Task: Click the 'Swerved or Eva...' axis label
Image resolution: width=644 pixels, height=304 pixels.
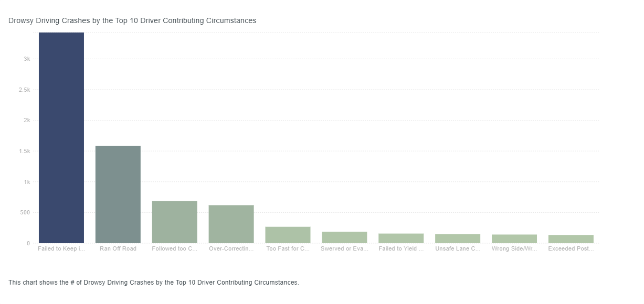Action: point(344,248)
